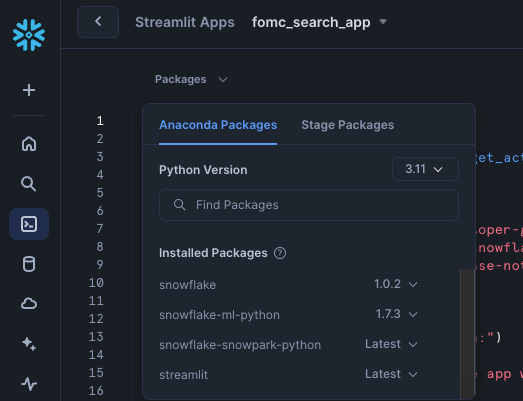The image size is (523, 401).
Task: Click the snowflake-ml-python package name
Action: (219, 315)
